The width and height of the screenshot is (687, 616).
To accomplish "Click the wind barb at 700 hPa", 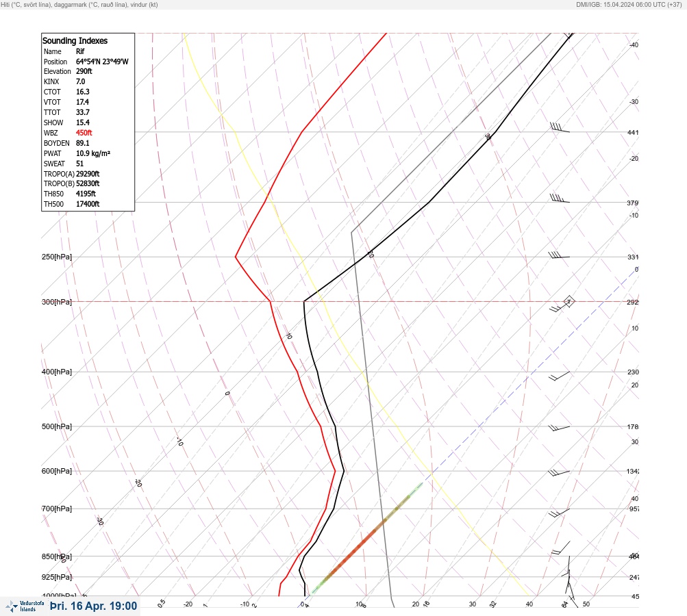I will pyautogui.click(x=559, y=513).
